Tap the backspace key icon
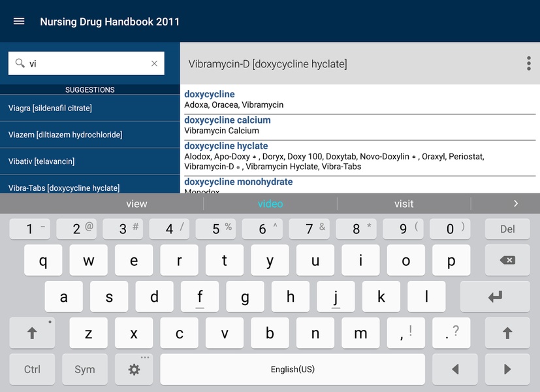Image resolution: width=540 pixels, height=392 pixels. pos(507,260)
